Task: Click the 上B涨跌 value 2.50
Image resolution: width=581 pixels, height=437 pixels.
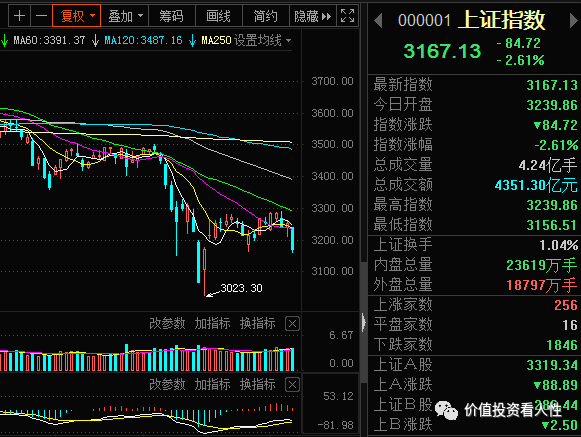Action: pos(560,425)
